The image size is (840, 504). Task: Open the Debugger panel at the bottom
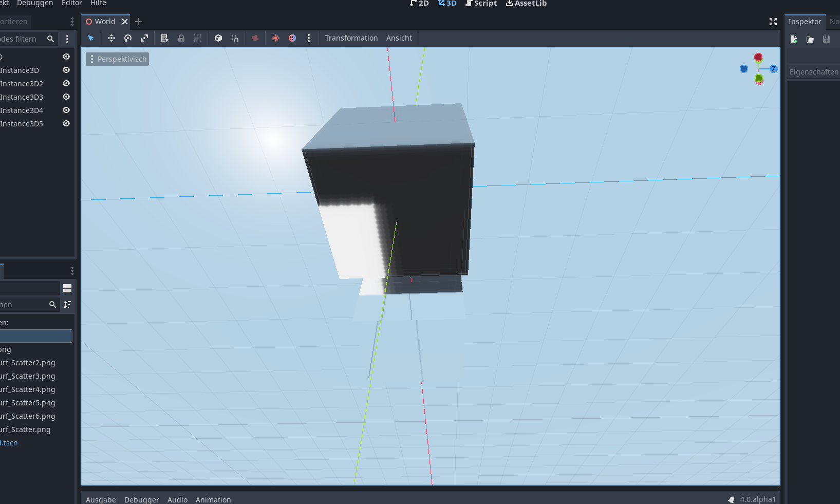point(141,499)
